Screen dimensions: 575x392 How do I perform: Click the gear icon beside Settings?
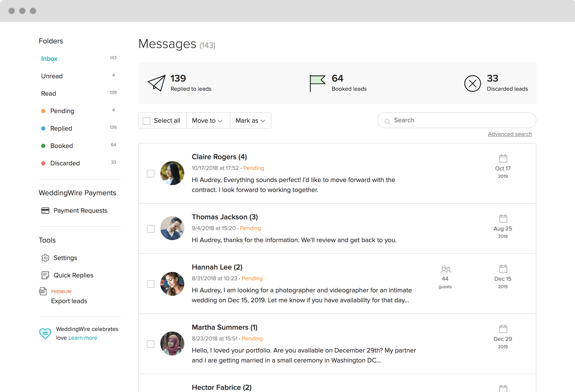45,258
